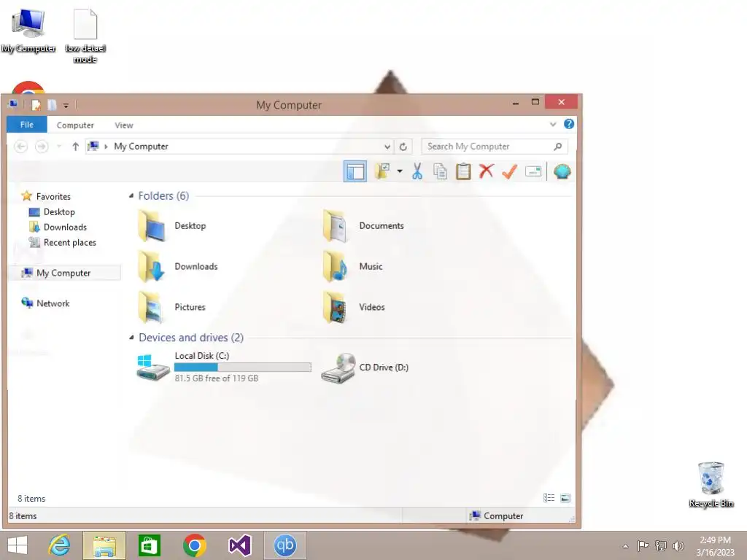Open qBittorrent from taskbar
Screen dimensions: 747x560
[x=285, y=545]
